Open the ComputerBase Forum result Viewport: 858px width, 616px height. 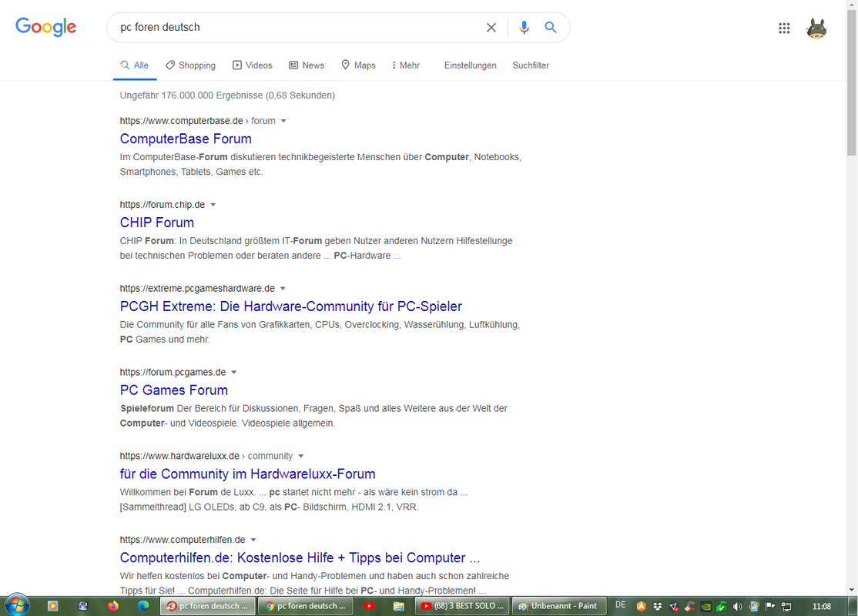[186, 139]
